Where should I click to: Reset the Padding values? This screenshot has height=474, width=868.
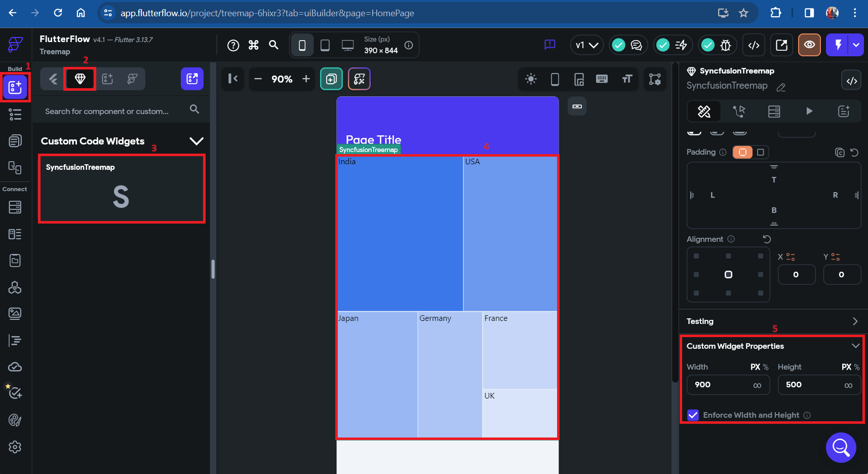pyautogui.click(x=854, y=152)
